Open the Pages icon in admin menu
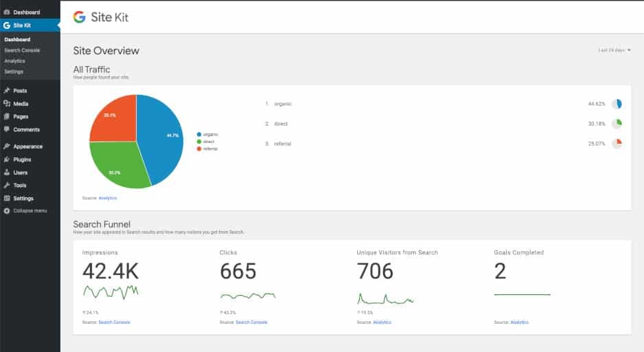This screenshot has width=644, height=352. coord(7,116)
